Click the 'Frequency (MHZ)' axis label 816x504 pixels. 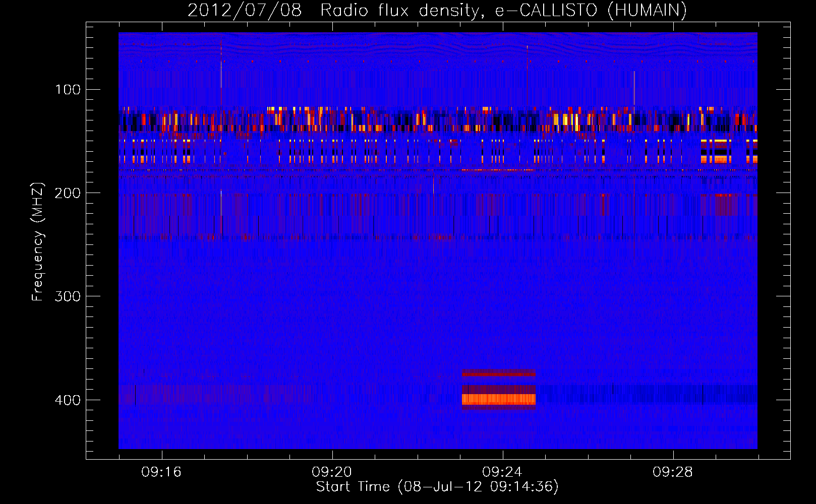38,242
